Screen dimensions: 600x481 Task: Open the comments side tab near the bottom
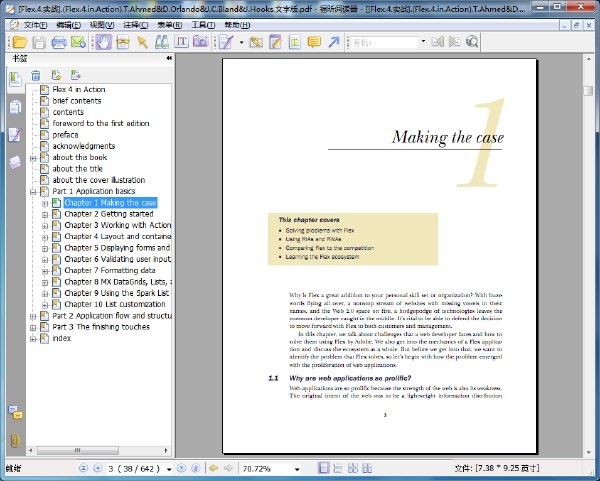(x=15, y=413)
